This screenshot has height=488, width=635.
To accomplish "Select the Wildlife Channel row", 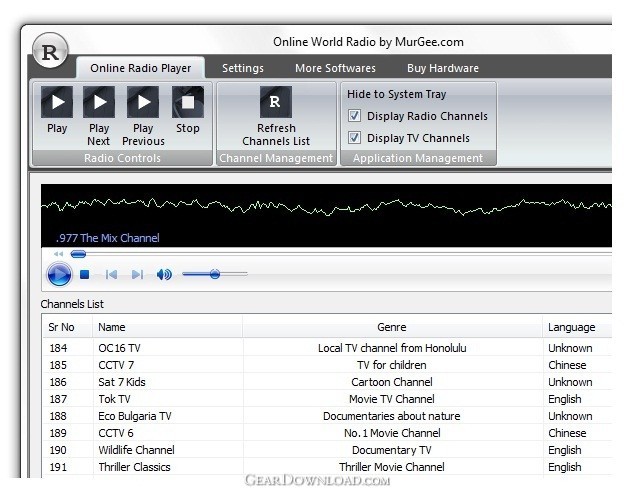I will (x=327, y=450).
